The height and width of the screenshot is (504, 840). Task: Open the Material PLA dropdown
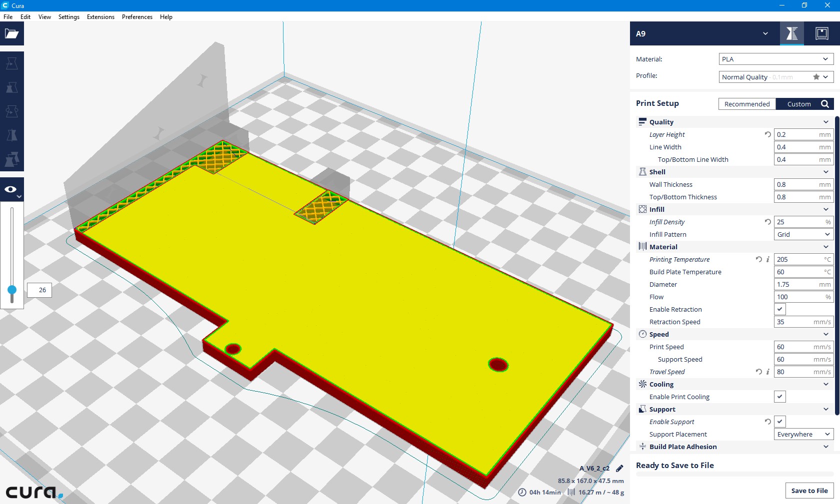(x=776, y=59)
